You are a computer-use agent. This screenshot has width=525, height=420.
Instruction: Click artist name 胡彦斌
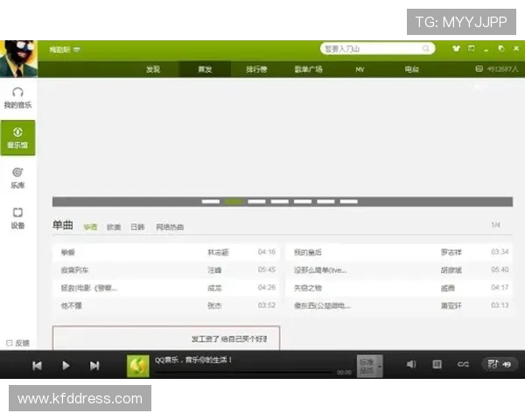451,270
